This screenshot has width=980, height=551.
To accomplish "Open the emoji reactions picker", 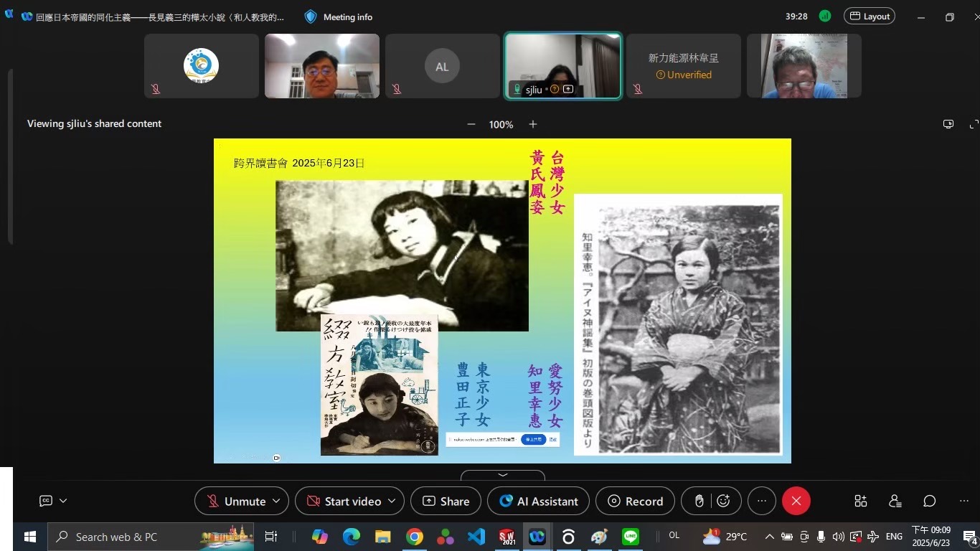I will [723, 501].
